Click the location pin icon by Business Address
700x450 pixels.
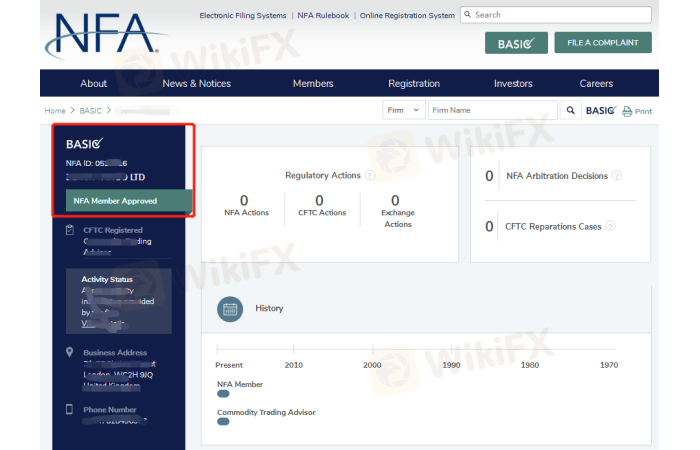(x=69, y=352)
